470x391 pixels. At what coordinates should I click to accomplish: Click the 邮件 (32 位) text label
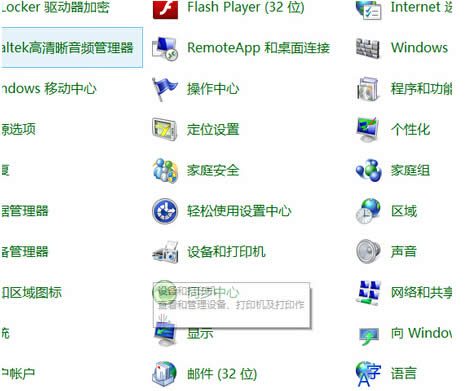point(222,374)
